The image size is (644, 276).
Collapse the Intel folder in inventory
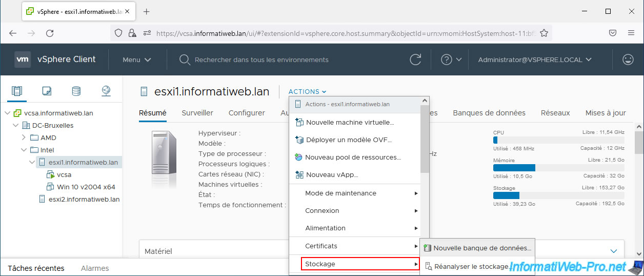point(24,150)
